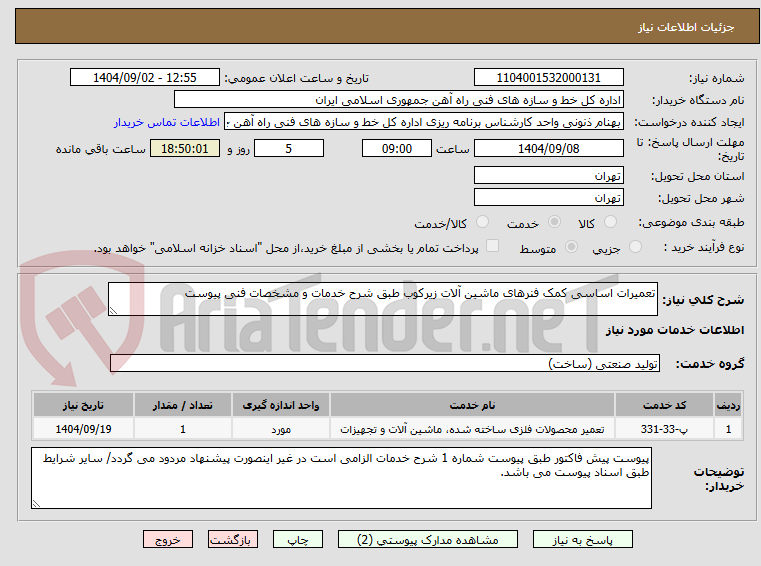
Task: Click the delivery province field تهران
Action: pos(548,175)
